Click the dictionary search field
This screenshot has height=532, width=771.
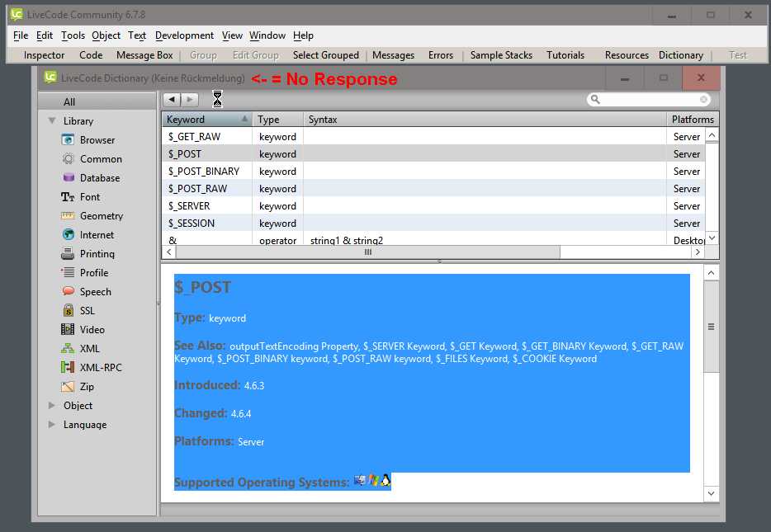tap(650, 100)
